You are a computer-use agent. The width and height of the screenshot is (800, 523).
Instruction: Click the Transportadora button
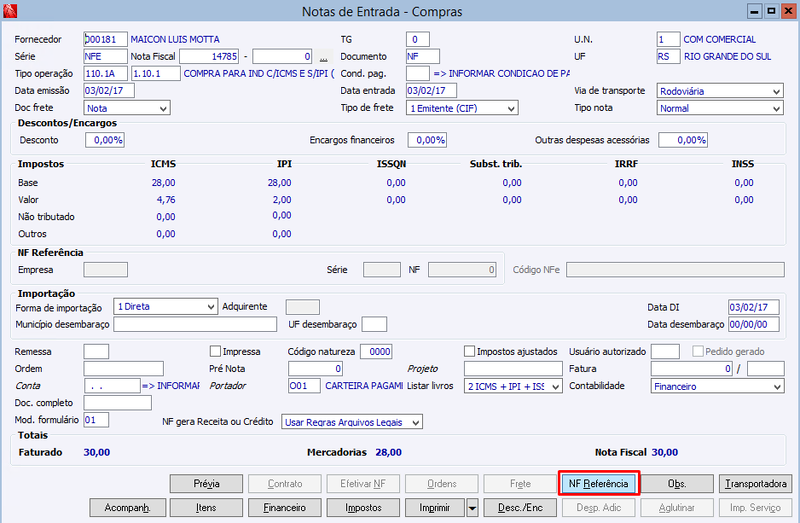click(756, 484)
